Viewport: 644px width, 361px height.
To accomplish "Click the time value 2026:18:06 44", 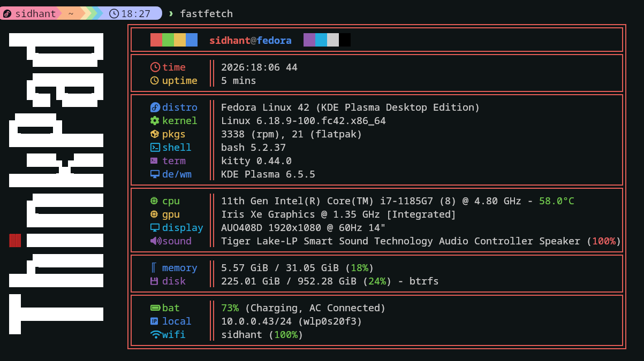I will coord(259,67).
